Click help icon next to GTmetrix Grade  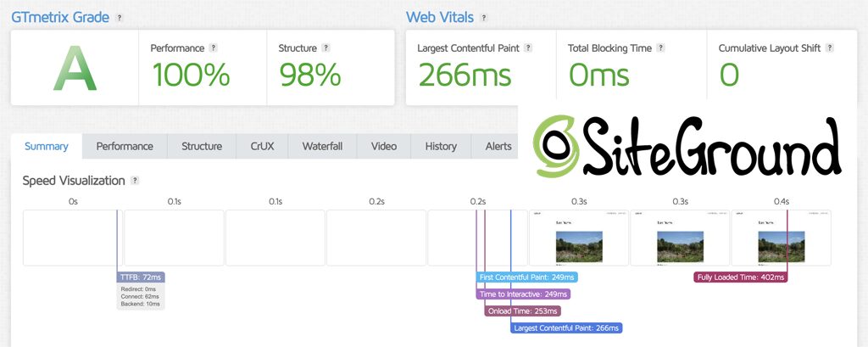[x=120, y=18]
